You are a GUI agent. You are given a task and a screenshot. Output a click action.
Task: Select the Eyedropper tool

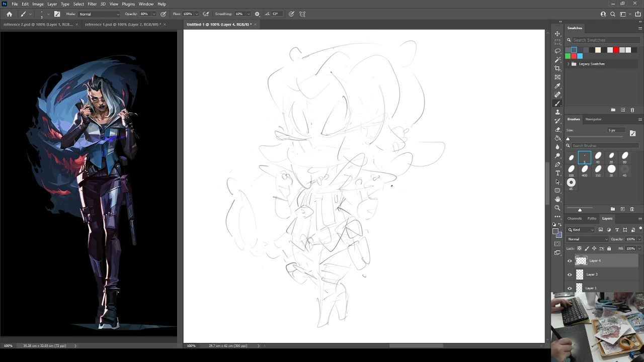click(557, 86)
